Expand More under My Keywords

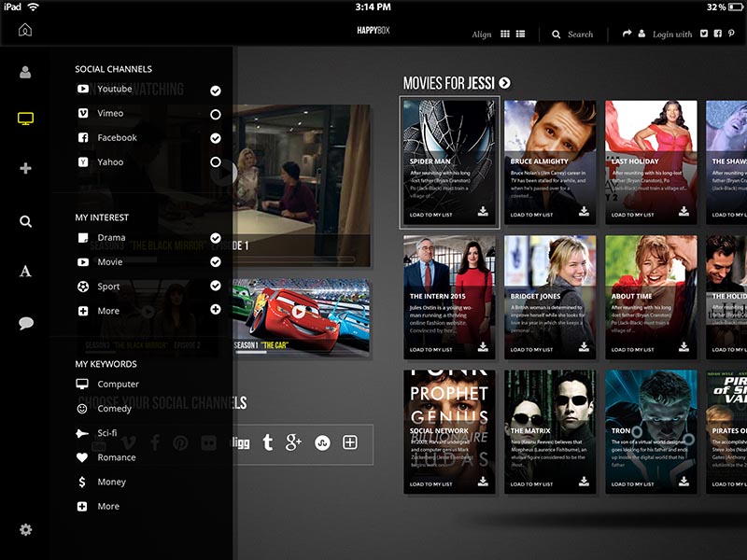pos(107,506)
